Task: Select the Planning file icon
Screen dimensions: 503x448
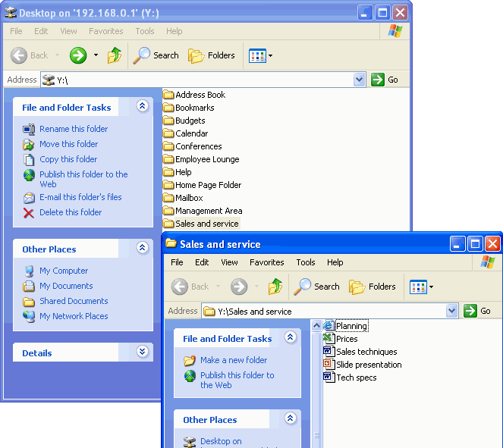Action: pos(329,326)
